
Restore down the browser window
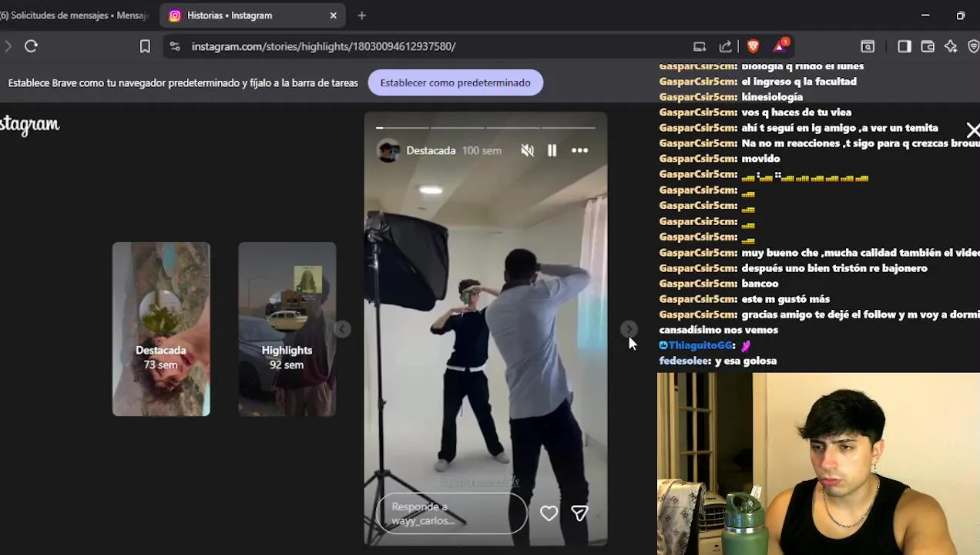coord(960,15)
